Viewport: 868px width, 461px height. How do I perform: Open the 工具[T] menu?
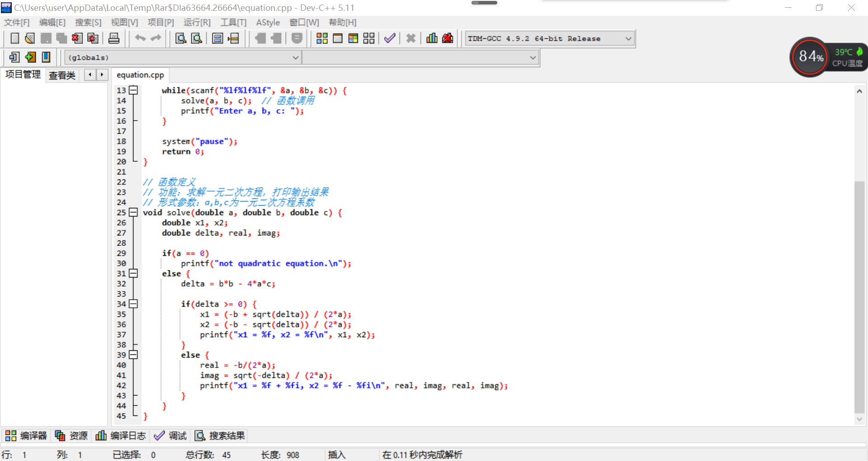pyautogui.click(x=233, y=23)
